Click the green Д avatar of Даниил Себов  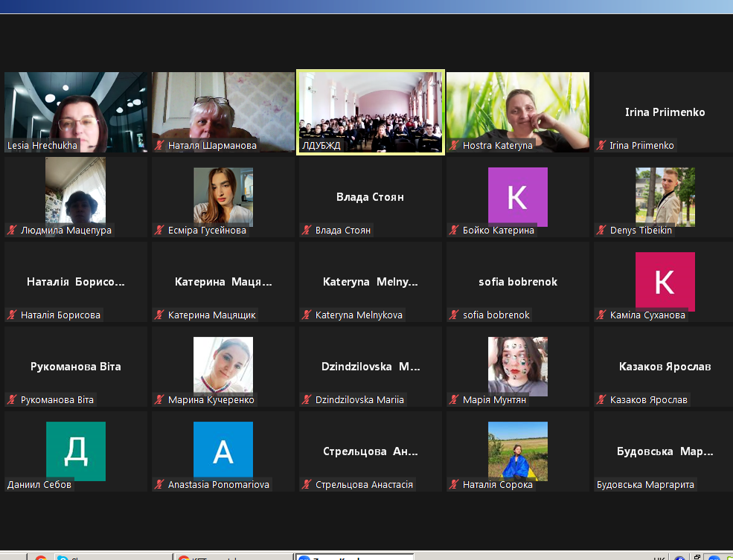pos(76,451)
